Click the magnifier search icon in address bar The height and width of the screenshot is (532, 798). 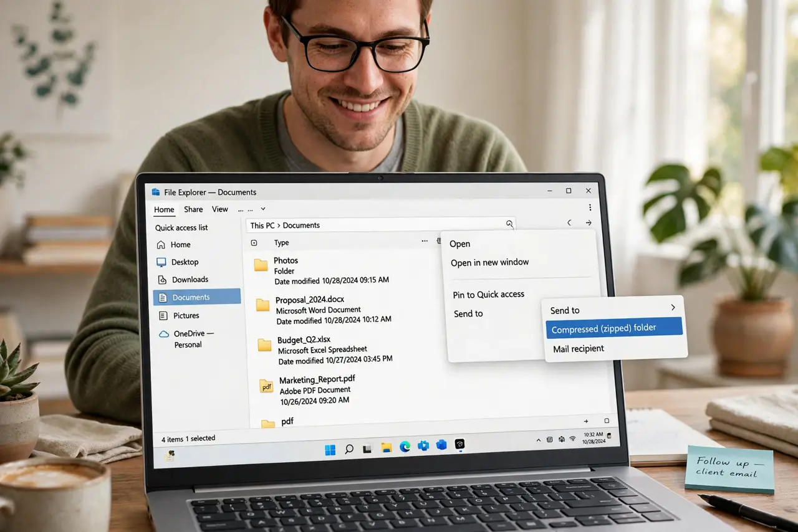tap(509, 224)
